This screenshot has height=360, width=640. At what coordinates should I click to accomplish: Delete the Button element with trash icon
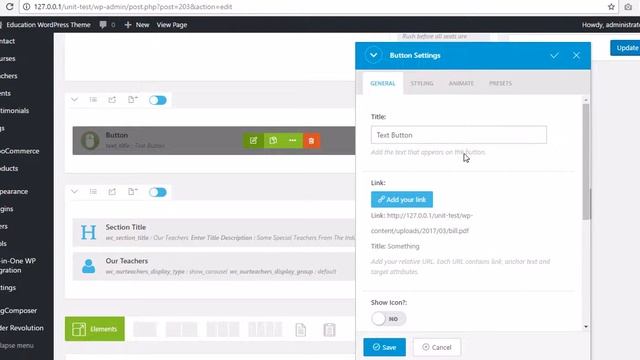(311, 141)
